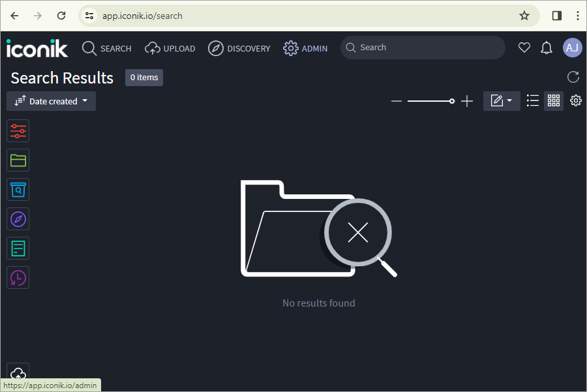Click the iconik Search input field
Image resolution: width=587 pixels, height=392 pixels.
[x=423, y=48]
